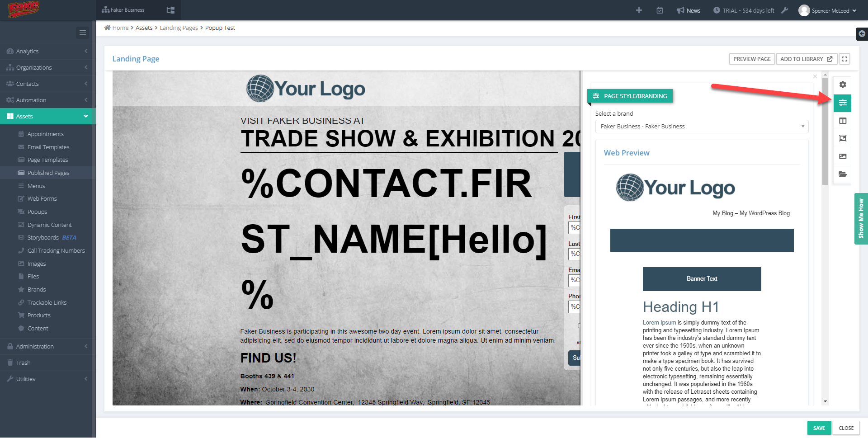Open the popup design panel icon
The image size is (868, 438).
click(x=843, y=138)
